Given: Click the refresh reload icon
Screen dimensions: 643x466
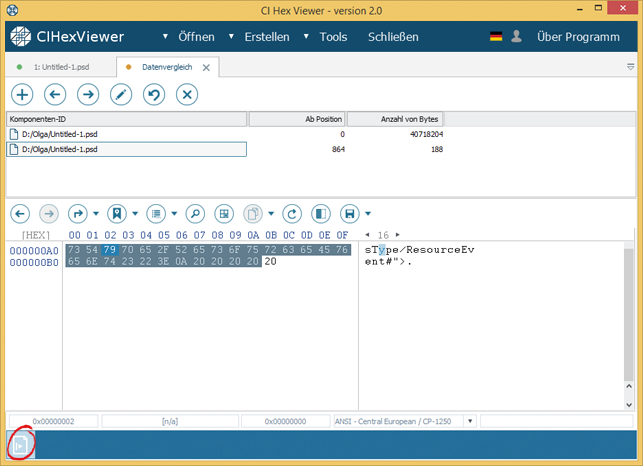Looking at the screenshot, I should 292,214.
